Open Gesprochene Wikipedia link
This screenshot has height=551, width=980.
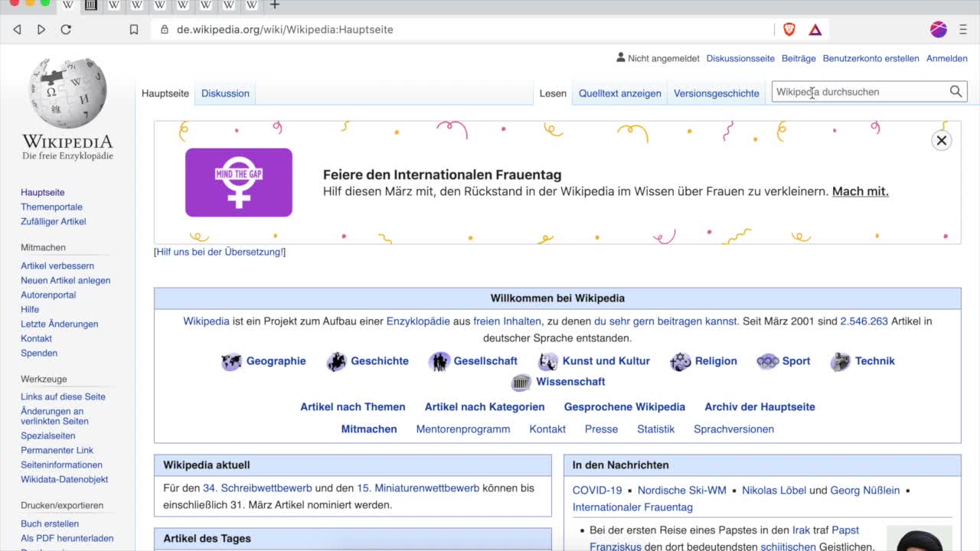tap(625, 407)
